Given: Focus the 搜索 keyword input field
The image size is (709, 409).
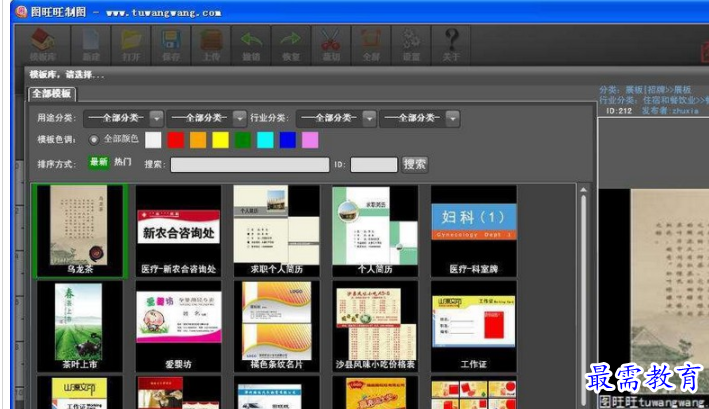Looking at the screenshot, I should point(250,165).
